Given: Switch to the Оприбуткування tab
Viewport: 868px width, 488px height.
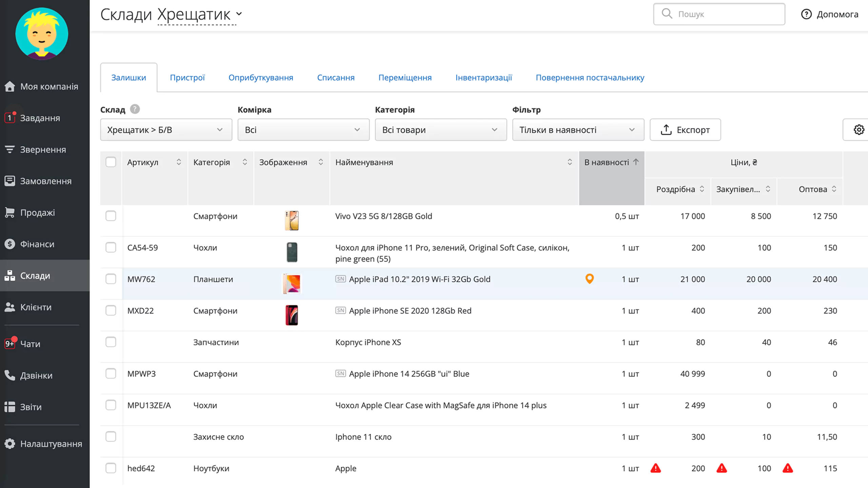Looking at the screenshot, I should tap(261, 78).
